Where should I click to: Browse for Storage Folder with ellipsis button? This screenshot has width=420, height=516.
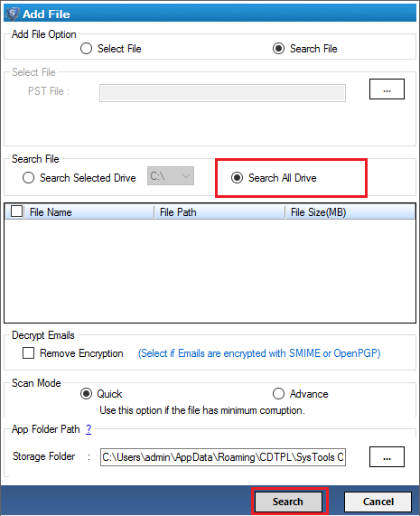click(x=387, y=456)
